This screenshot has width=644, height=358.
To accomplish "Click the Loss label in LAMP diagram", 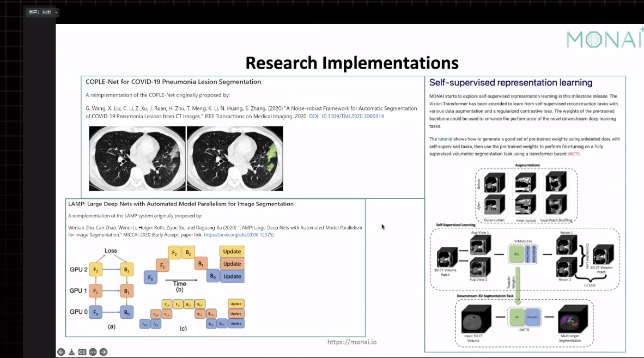I will 111,251.
